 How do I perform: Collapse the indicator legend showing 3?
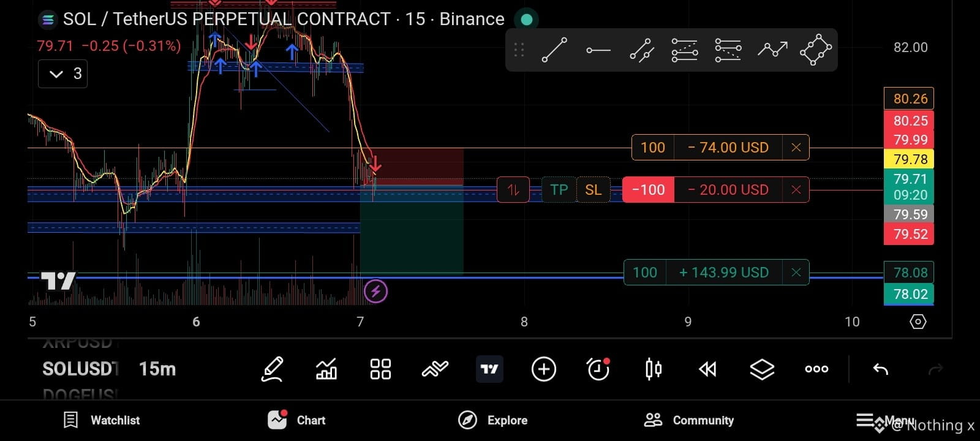62,73
